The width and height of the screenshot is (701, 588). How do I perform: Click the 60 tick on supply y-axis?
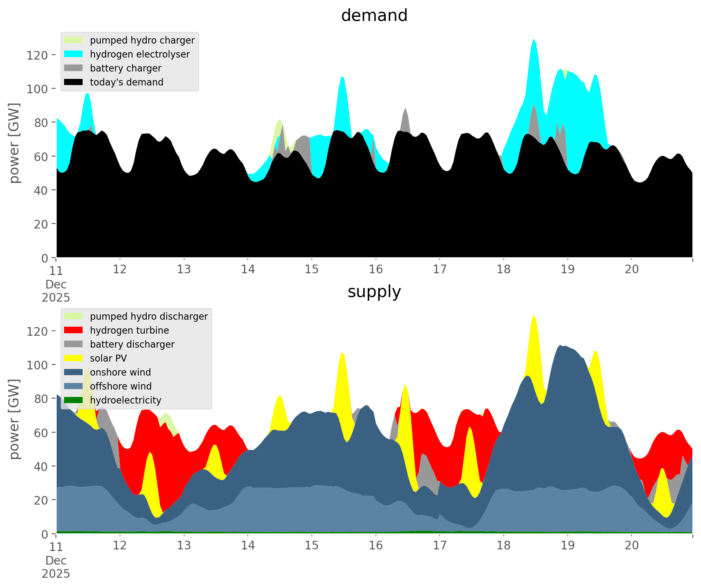pyautogui.click(x=40, y=433)
